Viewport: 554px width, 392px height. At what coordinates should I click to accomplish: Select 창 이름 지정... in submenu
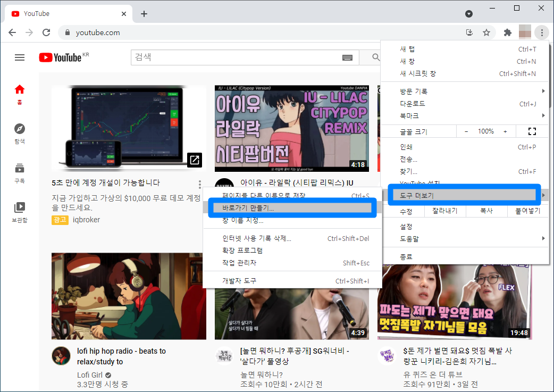click(x=292, y=220)
